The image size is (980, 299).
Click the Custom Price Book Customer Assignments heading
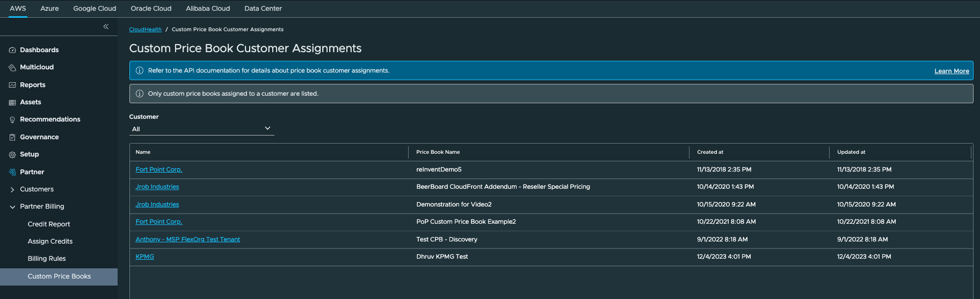245,48
